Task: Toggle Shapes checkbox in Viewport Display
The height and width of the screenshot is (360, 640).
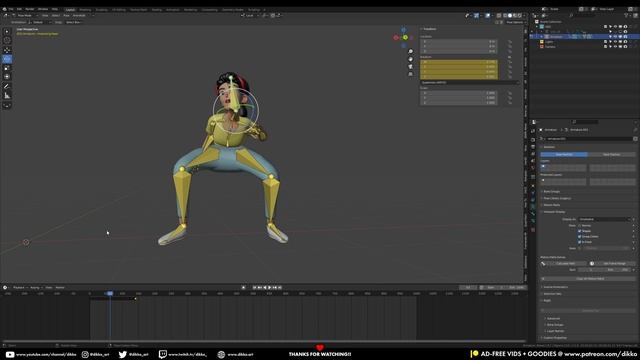Action: pos(580,231)
